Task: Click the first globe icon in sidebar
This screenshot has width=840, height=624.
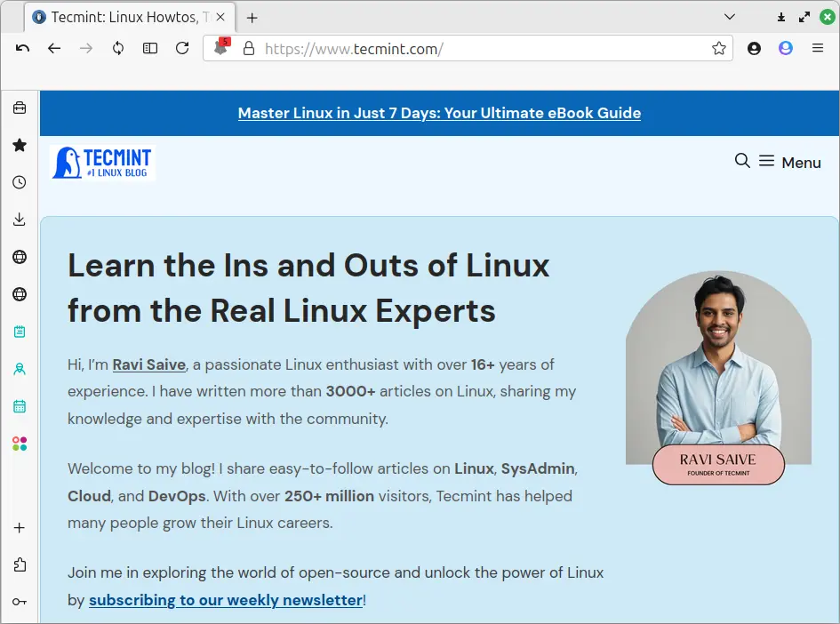Action: pyautogui.click(x=20, y=257)
